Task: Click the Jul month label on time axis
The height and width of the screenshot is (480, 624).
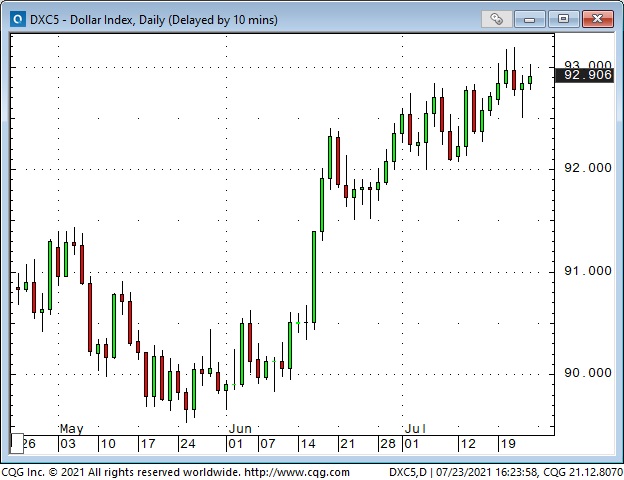Action: 415,429
